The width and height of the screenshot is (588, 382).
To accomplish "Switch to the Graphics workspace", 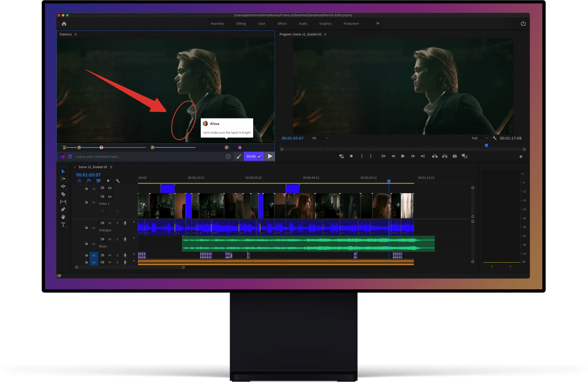I will pos(325,24).
